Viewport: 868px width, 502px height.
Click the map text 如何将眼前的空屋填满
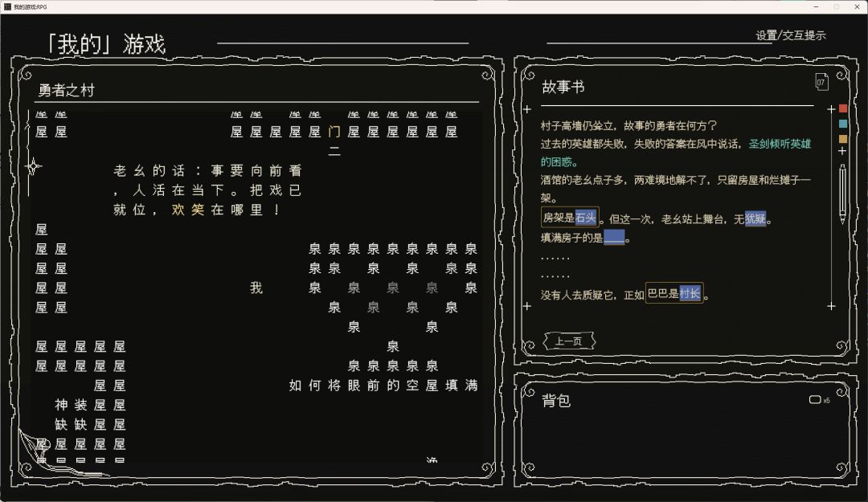[x=383, y=386]
